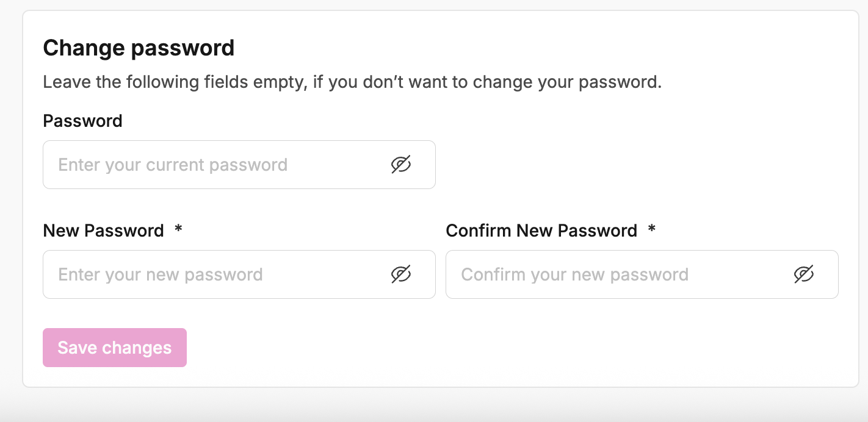The width and height of the screenshot is (868, 422).
Task: Click the crossed-out eye in the Password box
Action: pos(401,165)
